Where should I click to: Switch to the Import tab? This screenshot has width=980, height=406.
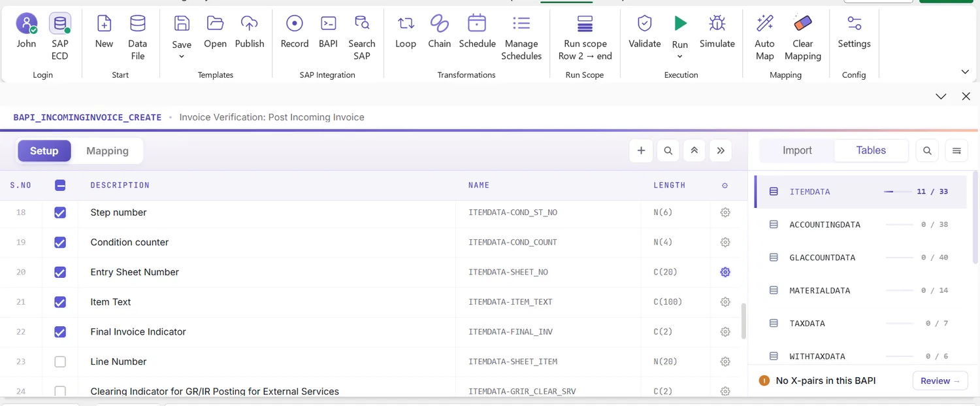click(797, 150)
